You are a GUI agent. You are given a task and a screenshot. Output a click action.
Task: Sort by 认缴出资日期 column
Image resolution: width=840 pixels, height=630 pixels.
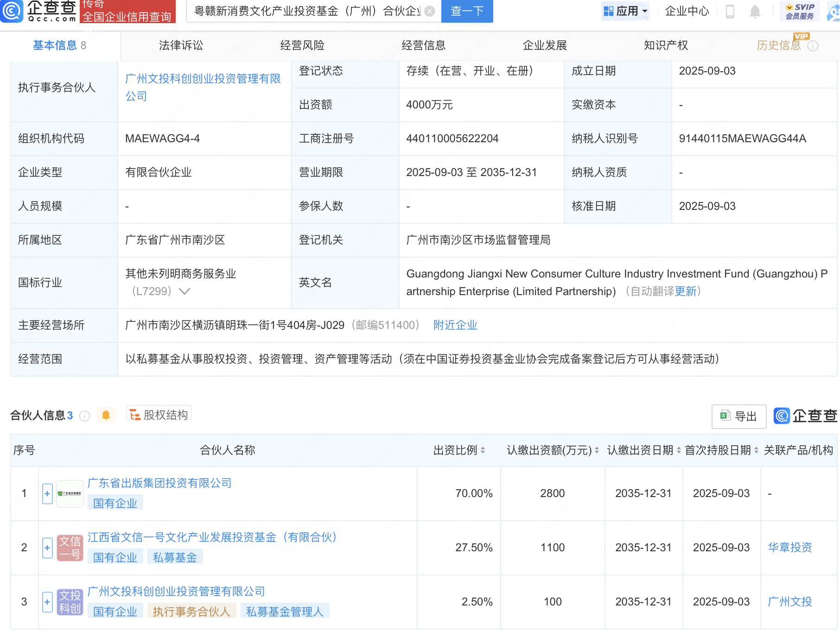click(x=679, y=450)
